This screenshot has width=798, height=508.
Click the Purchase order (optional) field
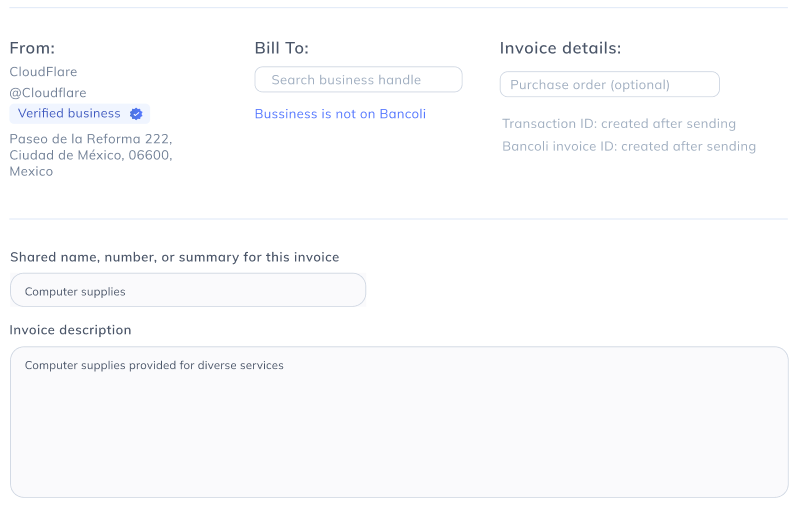(x=609, y=85)
